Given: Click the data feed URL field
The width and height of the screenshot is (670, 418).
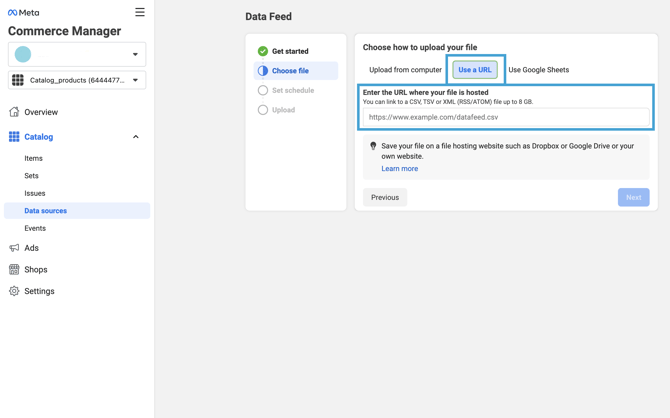Looking at the screenshot, I should click(505, 117).
